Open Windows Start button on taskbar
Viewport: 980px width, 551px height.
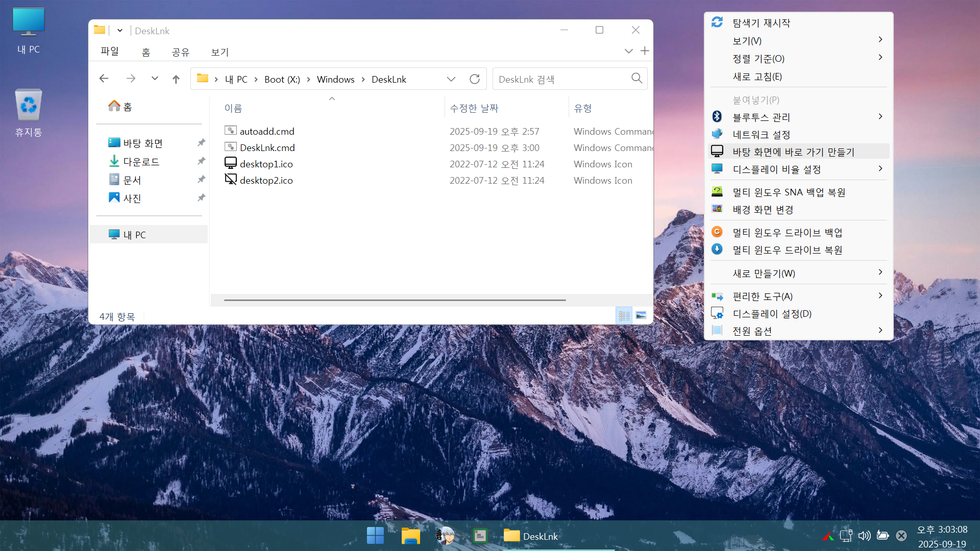click(375, 536)
